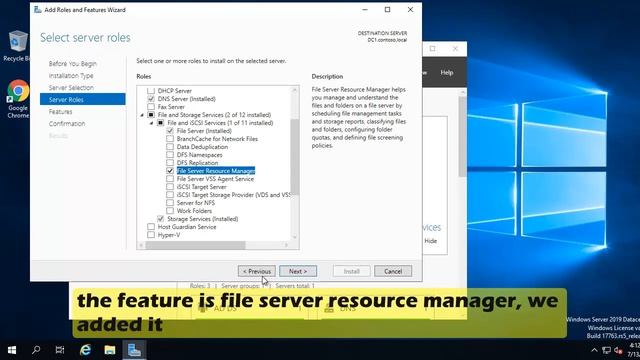This screenshot has width=640, height=360.
Task: Check the DHCP Server role
Action: coord(151,91)
